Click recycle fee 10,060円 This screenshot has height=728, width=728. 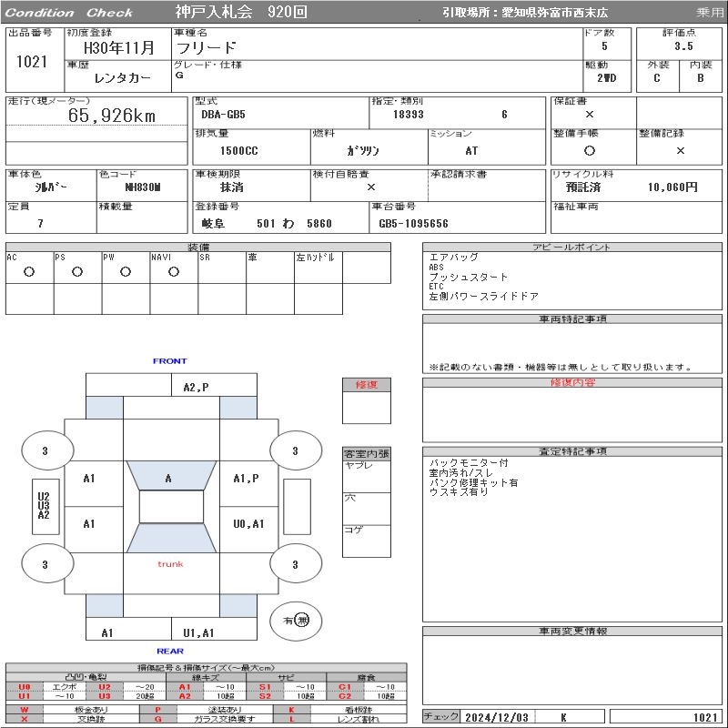pos(672,187)
